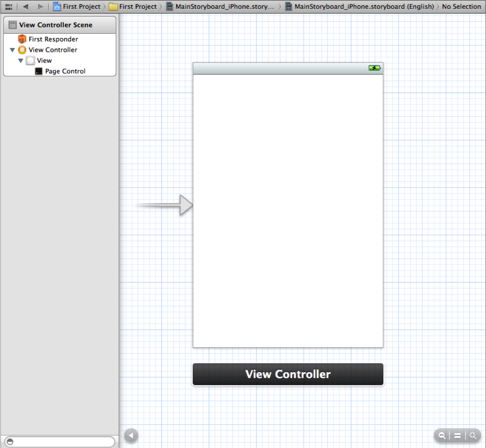486x448 pixels.
Task: Select Page Control in the outline
Action: pos(65,71)
